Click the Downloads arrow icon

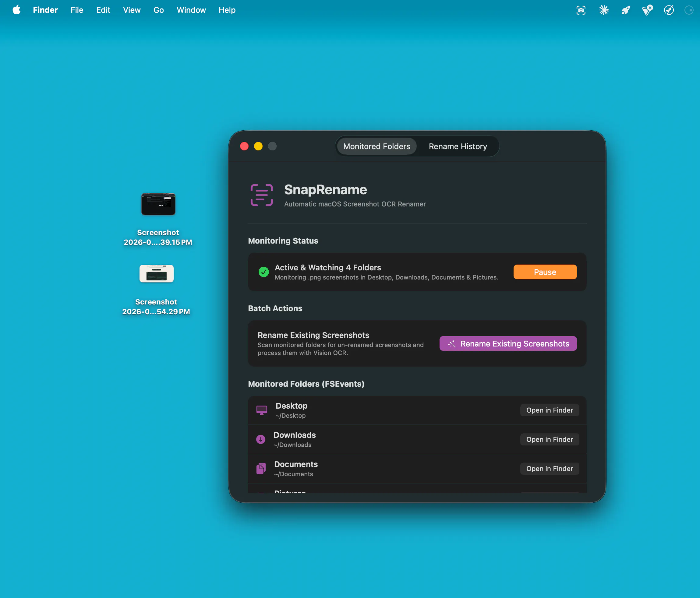tap(260, 439)
